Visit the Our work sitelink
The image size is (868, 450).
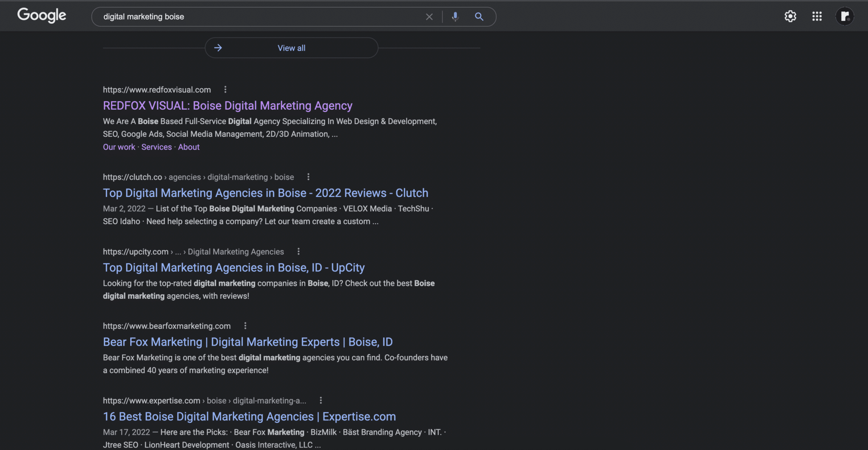point(119,147)
